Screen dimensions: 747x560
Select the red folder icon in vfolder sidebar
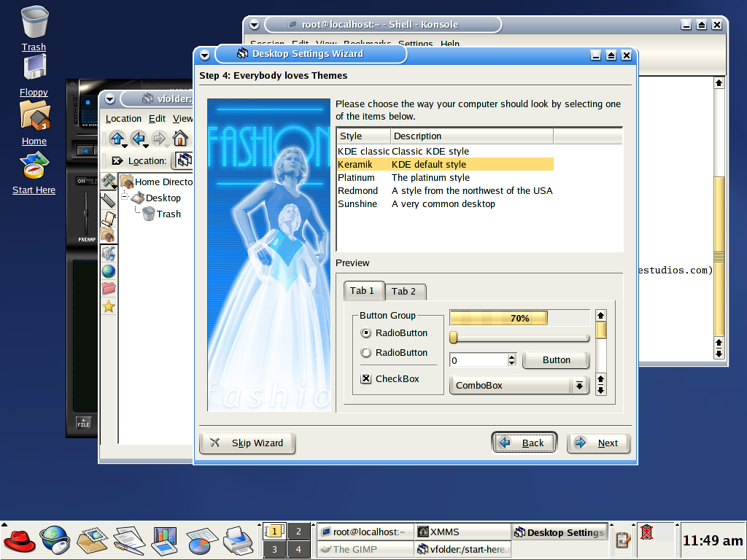[109, 289]
